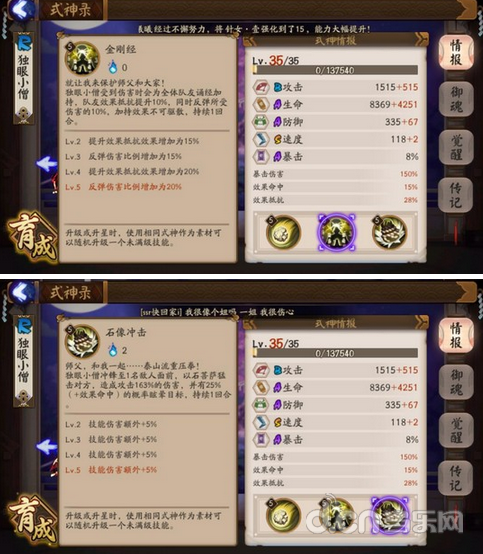The width and height of the screenshot is (483, 554).
Task: Select highlighted 石像冲击 skill icon in bottom panel
Action: click(390, 515)
